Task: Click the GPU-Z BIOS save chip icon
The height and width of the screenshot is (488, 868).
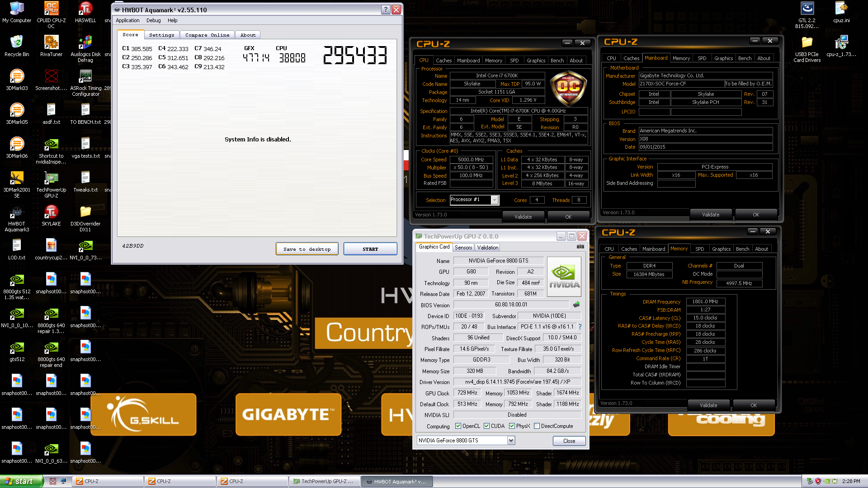Action: coord(576,305)
